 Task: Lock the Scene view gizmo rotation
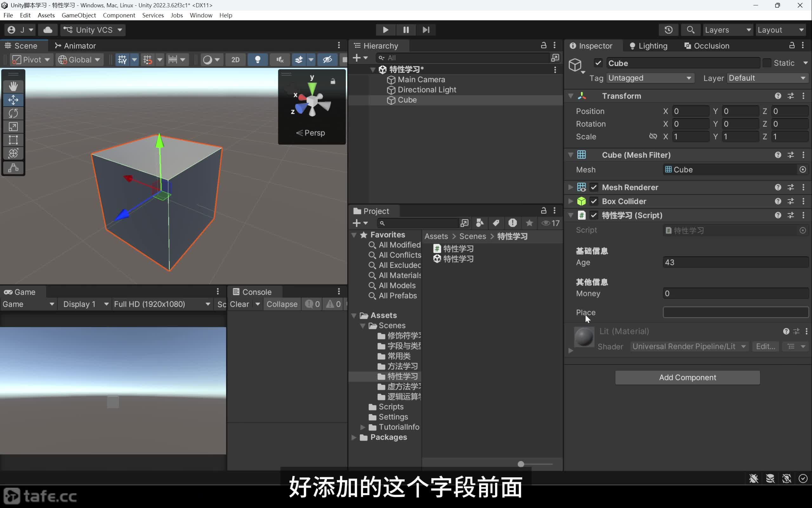[333, 81]
